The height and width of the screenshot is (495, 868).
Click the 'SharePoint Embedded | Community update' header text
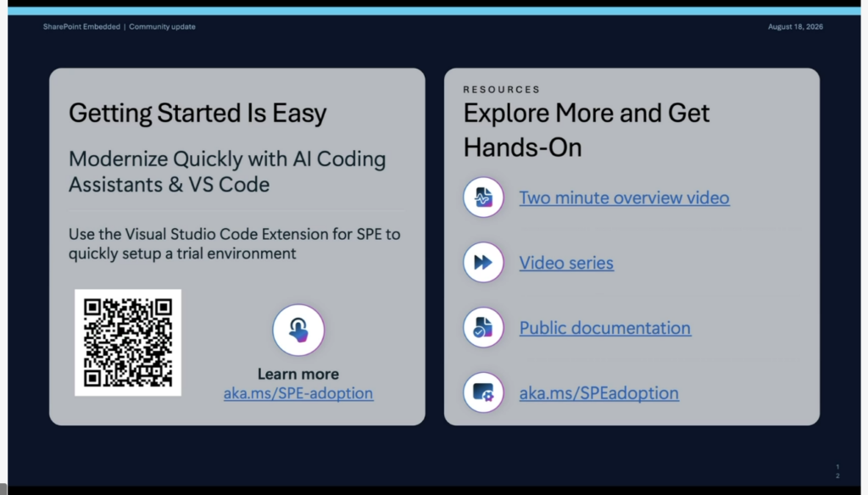119,26
